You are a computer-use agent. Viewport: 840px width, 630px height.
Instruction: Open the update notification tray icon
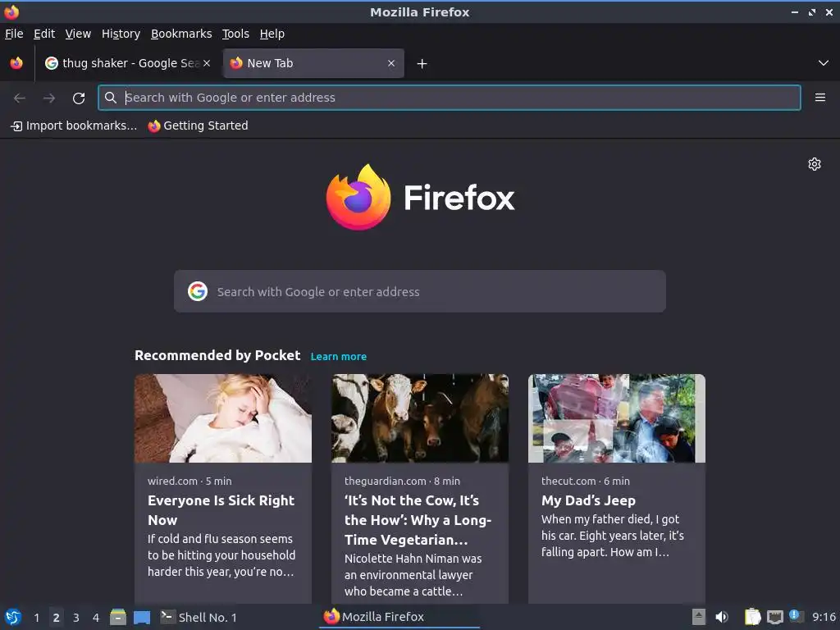pyautogui.click(x=796, y=616)
